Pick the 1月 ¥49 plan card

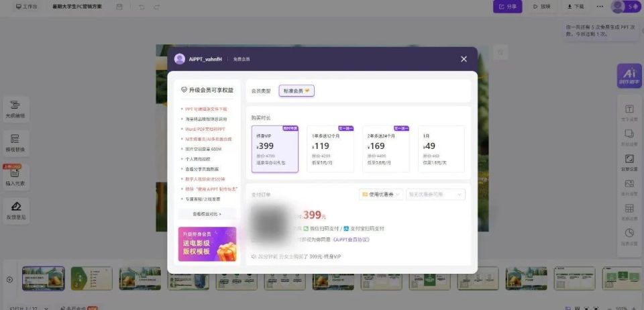pos(441,149)
